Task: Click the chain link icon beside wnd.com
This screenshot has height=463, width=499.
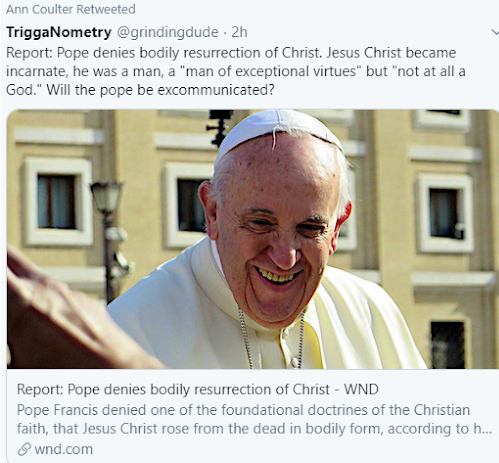Action: click(24, 449)
